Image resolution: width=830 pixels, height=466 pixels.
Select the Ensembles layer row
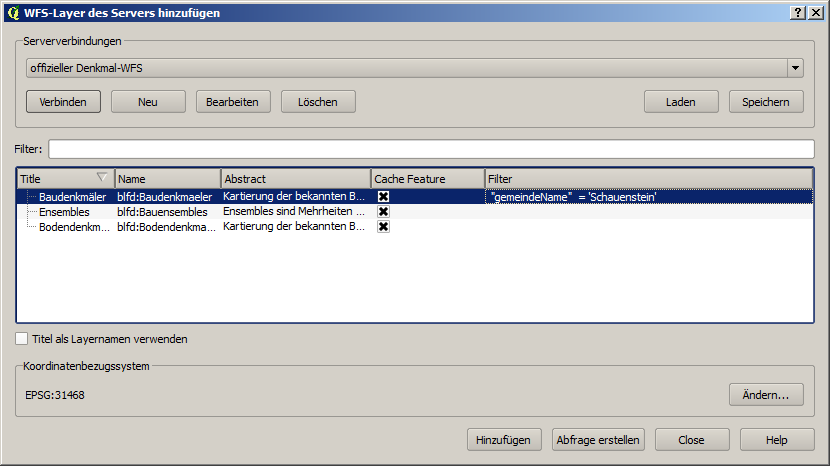(64, 212)
